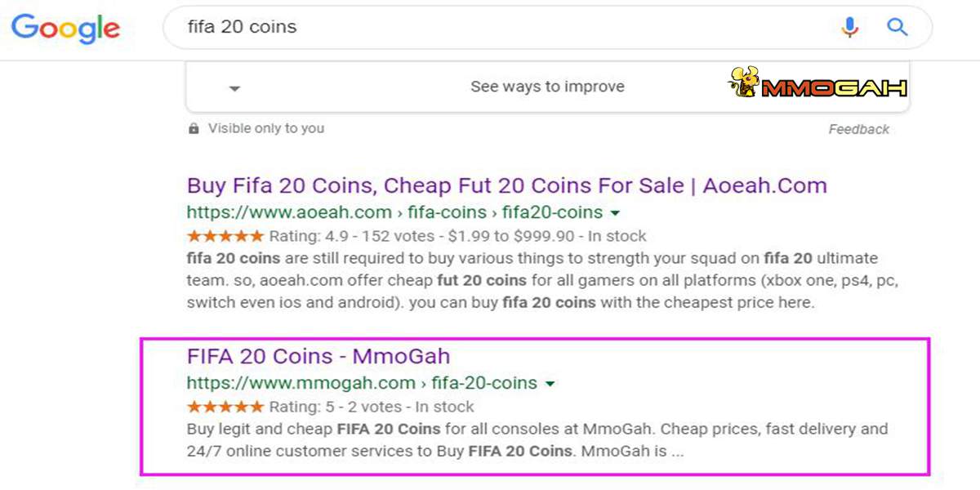This screenshot has width=980, height=490.
Task: Click the Feedback link
Action: click(x=859, y=129)
